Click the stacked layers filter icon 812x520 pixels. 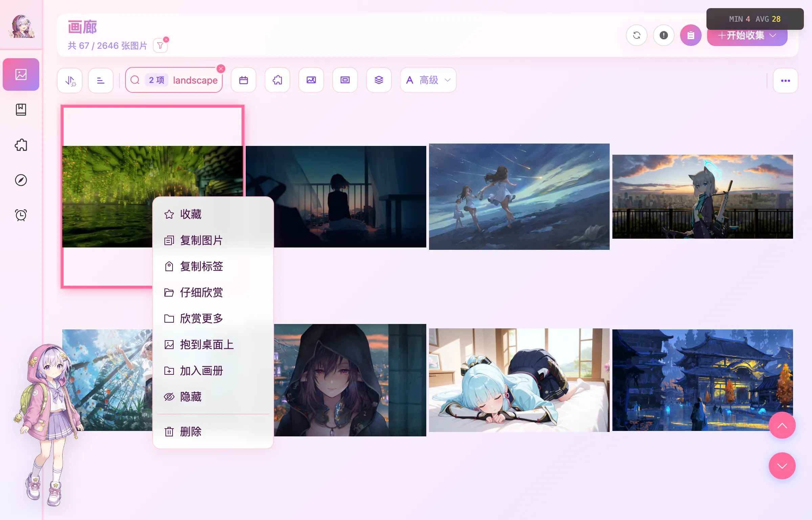click(379, 80)
